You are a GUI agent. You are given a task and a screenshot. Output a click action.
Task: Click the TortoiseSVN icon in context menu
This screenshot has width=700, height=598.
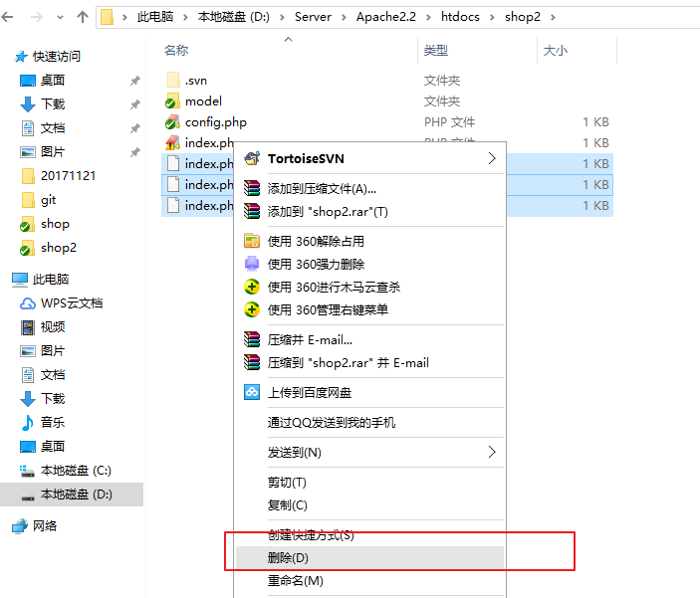coord(252,158)
